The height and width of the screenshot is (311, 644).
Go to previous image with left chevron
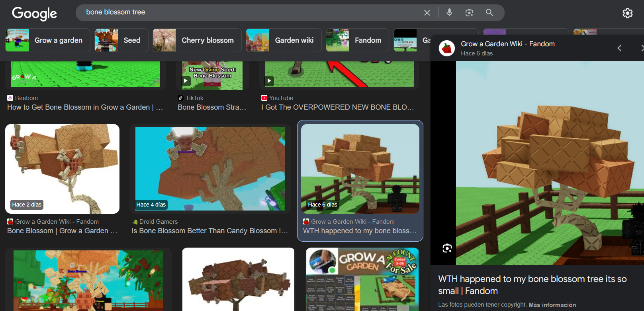[619, 48]
